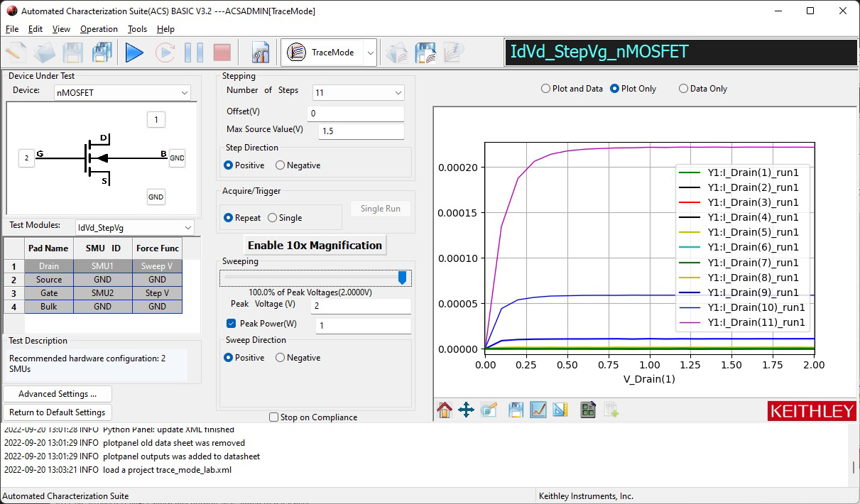Select the Gate pad name cell
This screenshot has height=504, width=860.
[49, 293]
